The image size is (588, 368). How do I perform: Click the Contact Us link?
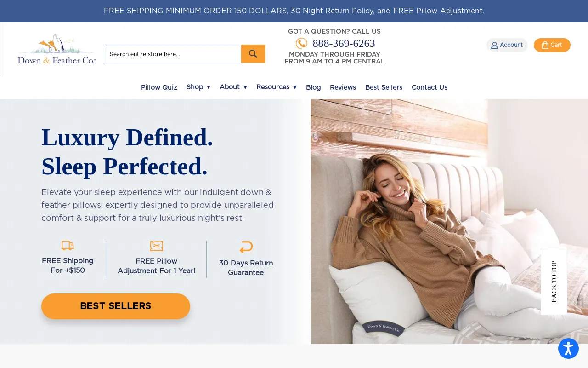pos(430,87)
